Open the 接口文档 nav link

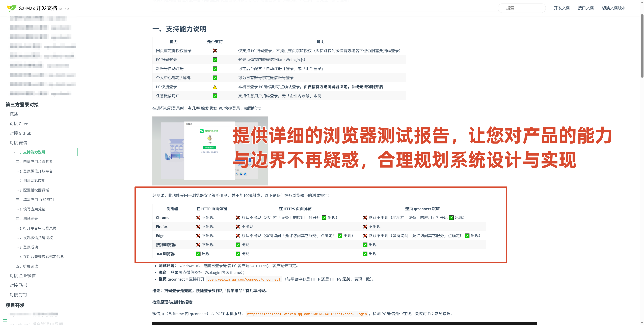pos(585,8)
